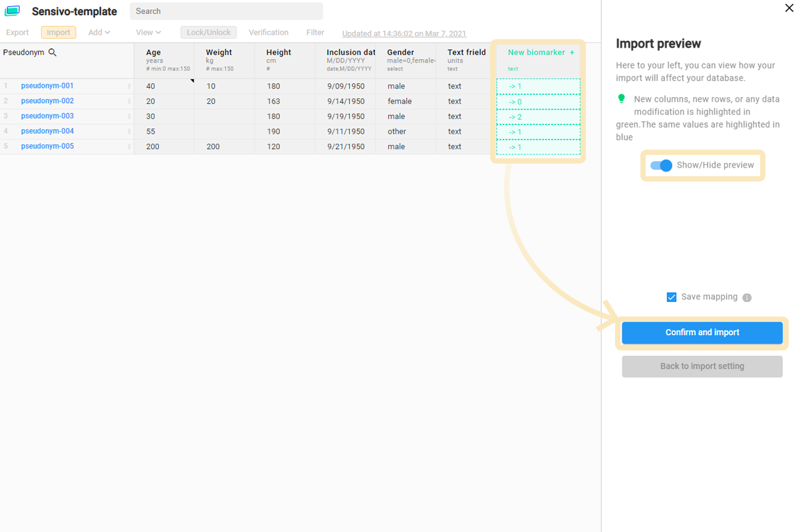Click the Pseudonym column header
The height and width of the screenshot is (532, 798).
click(66, 61)
